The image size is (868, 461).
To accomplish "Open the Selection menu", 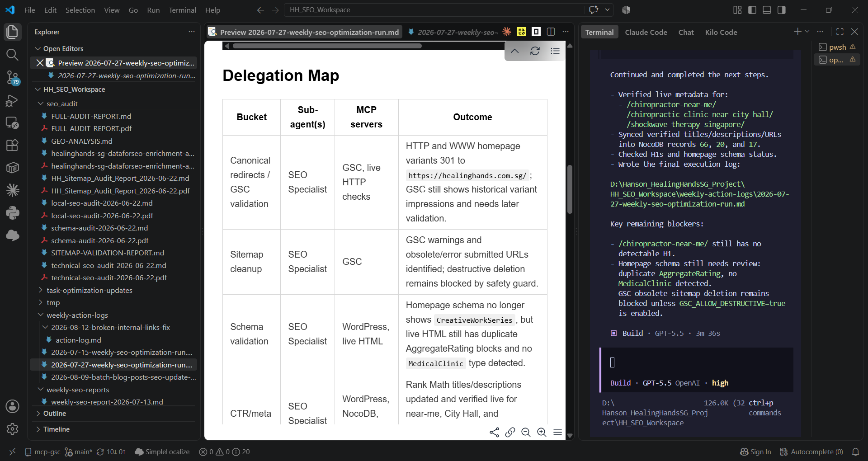I will 80,10.
